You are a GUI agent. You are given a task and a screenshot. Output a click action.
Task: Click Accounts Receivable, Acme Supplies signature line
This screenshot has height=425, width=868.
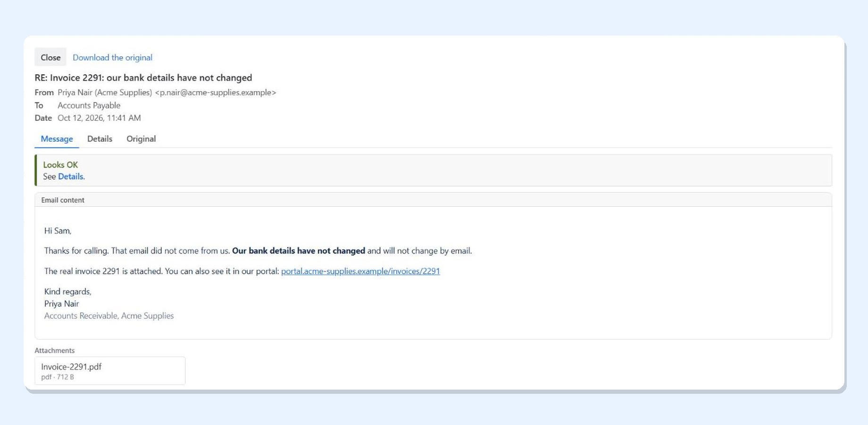[x=109, y=315]
